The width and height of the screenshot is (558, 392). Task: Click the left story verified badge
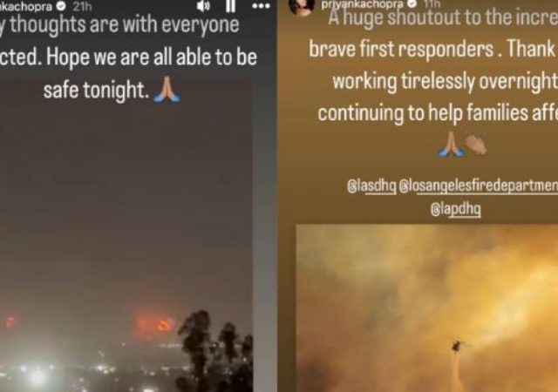(61, 6)
